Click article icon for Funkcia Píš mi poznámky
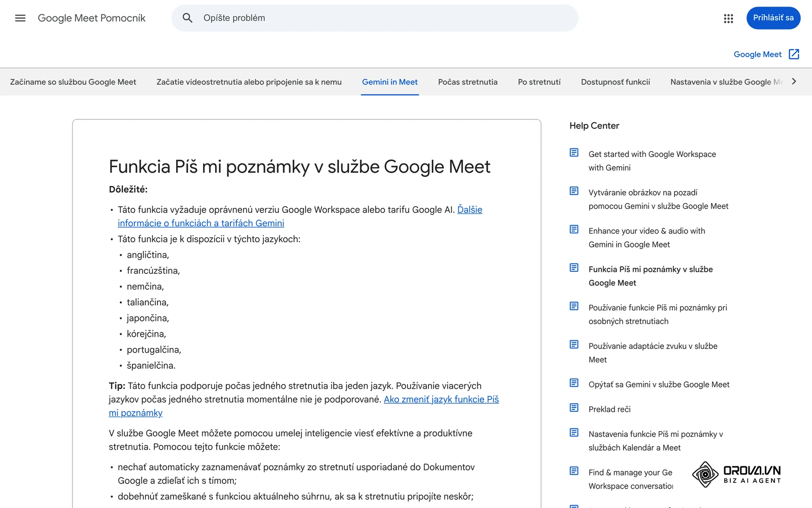The width and height of the screenshot is (812, 508). pyautogui.click(x=574, y=268)
